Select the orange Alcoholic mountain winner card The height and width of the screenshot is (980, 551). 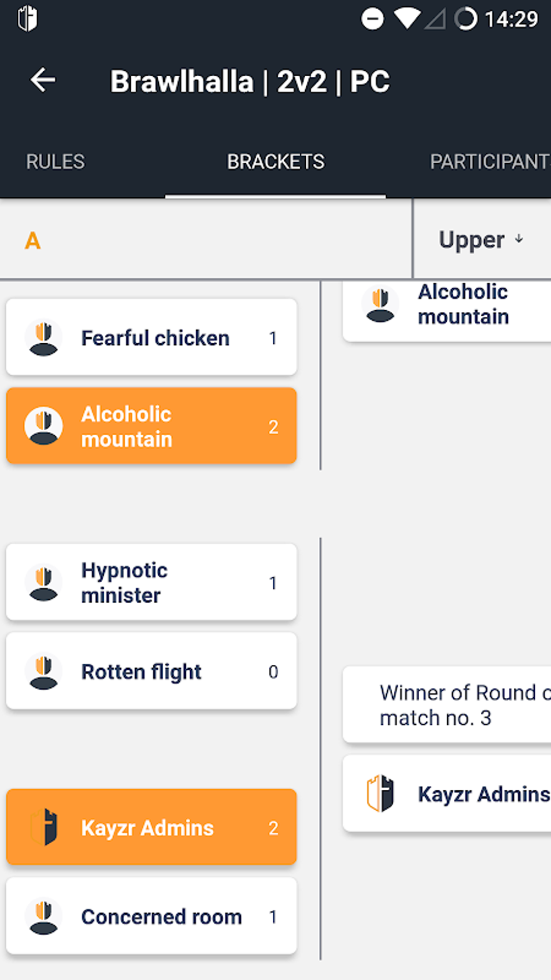tap(151, 426)
